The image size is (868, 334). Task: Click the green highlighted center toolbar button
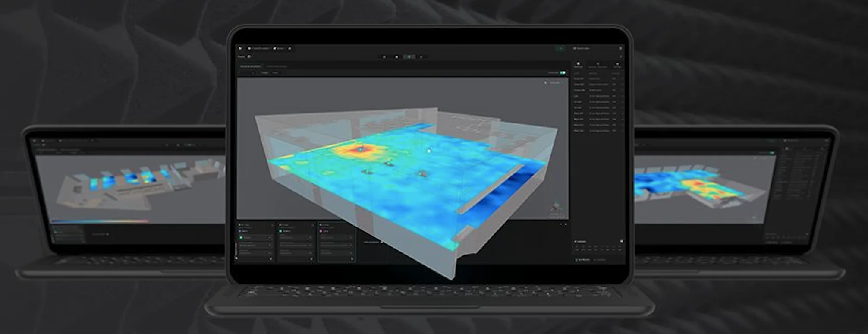409,57
